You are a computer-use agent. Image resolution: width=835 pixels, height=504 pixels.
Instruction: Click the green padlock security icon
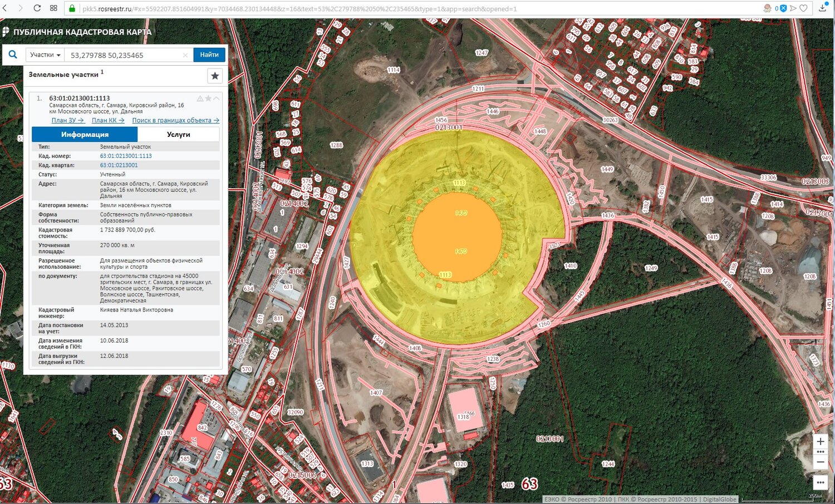coord(72,8)
